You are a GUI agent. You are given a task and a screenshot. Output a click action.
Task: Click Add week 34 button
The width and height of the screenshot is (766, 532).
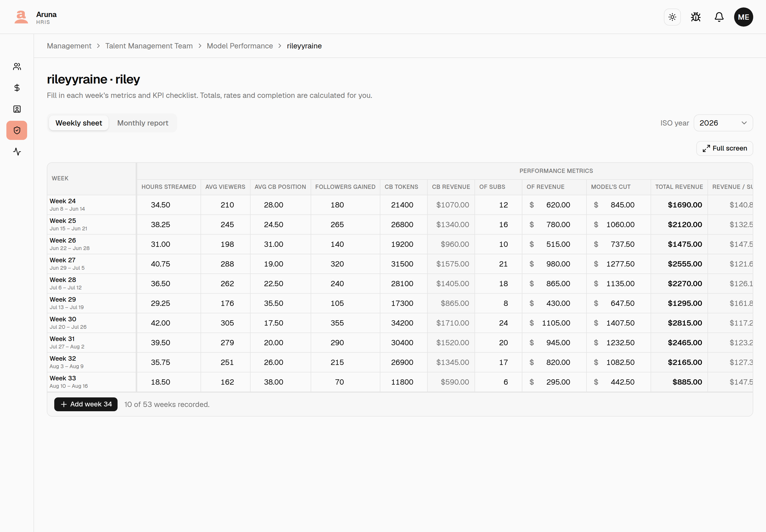pos(86,404)
